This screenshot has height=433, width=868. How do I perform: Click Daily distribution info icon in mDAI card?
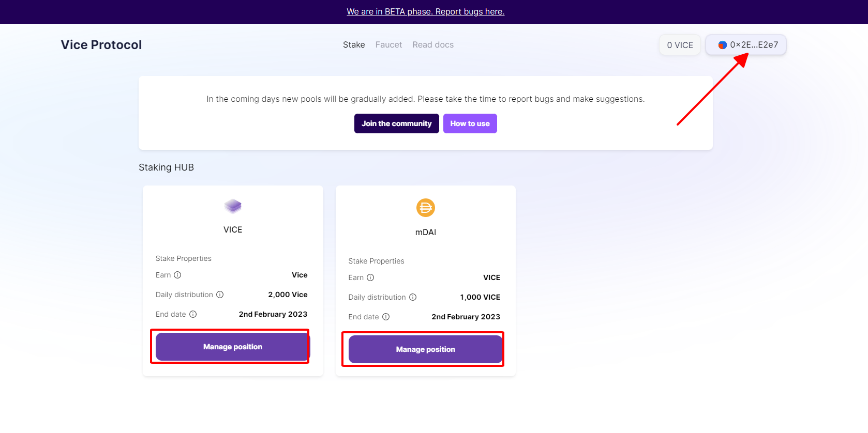pyautogui.click(x=413, y=297)
